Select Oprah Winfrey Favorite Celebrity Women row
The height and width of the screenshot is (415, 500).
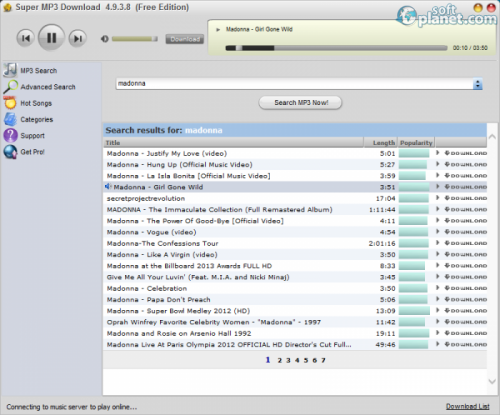[x=295, y=322]
